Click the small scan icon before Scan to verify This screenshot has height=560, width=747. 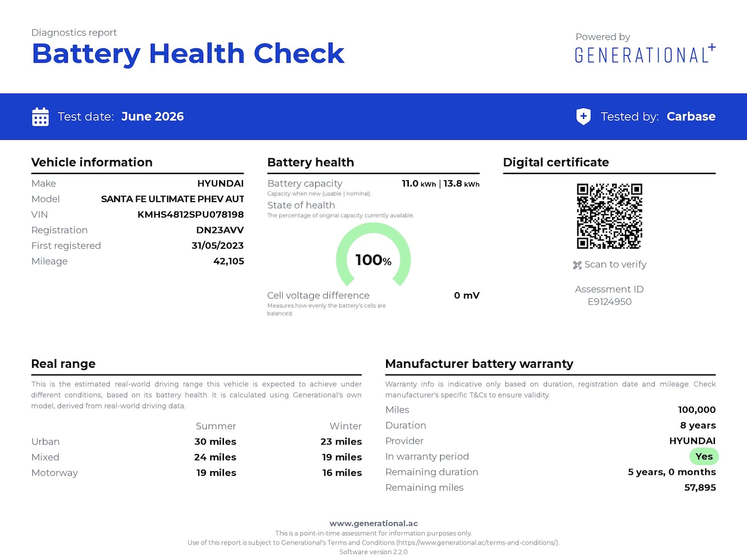pyautogui.click(x=577, y=265)
